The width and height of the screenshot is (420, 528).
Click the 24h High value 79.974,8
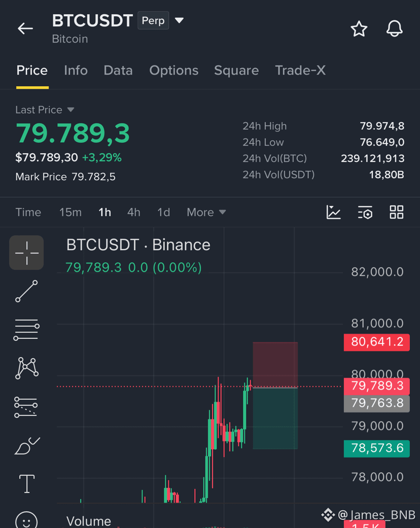coord(382,126)
